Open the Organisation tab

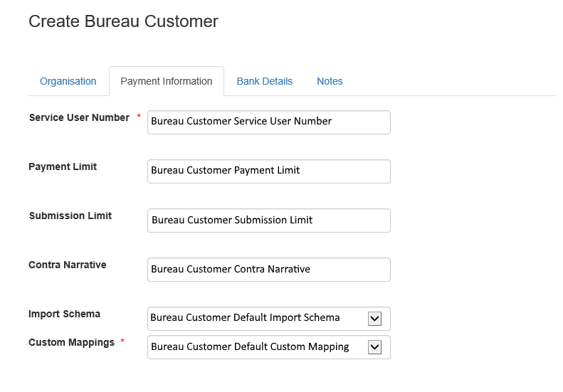click(x=68, y=81)
